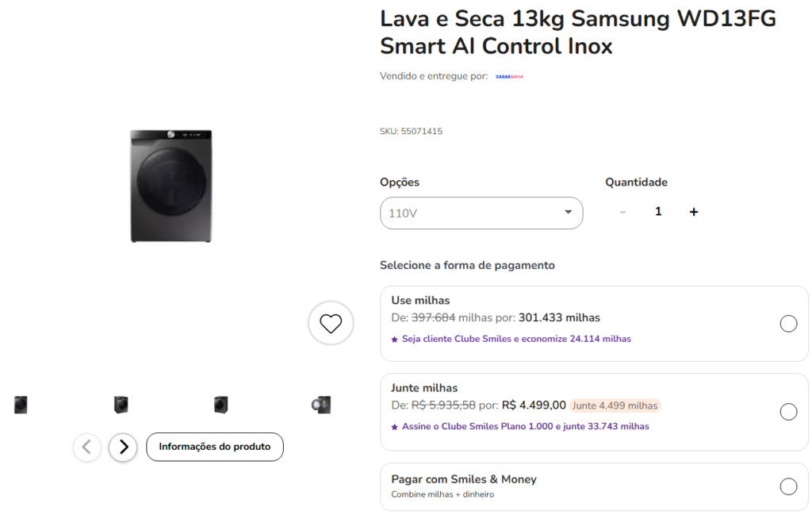Open the 110V voltage dropdown
The image size is (812, 515).
click(481, 213)
